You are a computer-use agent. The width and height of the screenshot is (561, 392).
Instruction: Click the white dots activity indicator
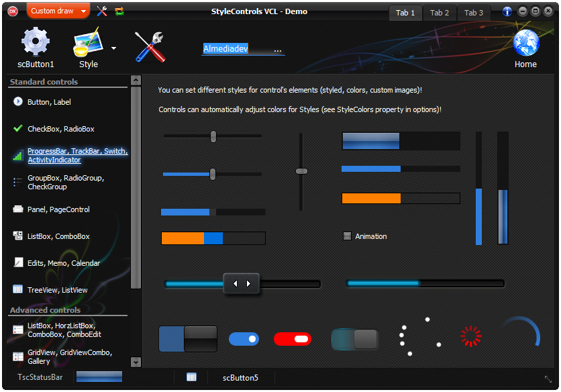[420, 336]
